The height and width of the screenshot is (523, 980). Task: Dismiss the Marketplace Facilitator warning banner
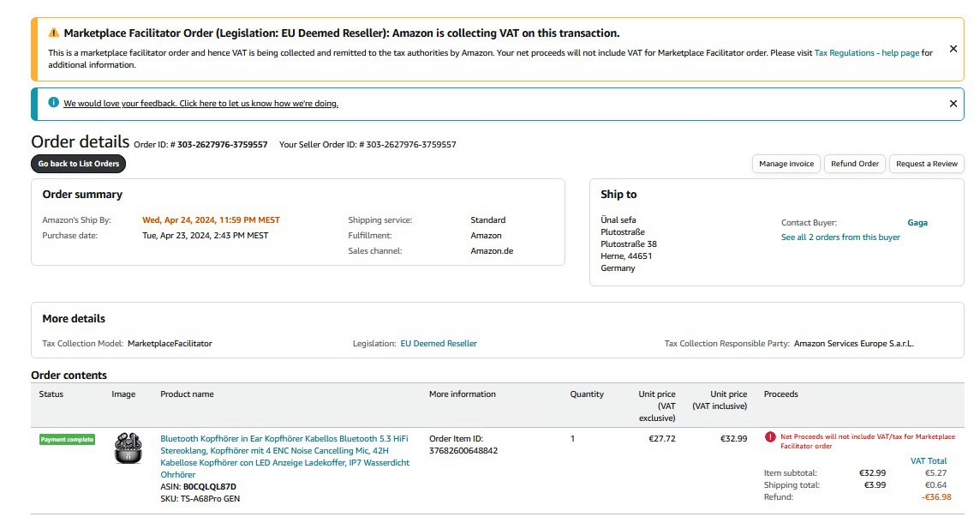click(953, 49)
